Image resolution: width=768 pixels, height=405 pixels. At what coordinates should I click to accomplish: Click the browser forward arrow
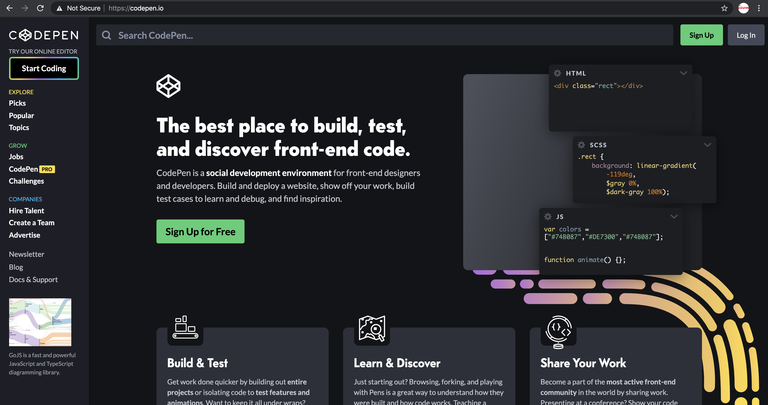(24, 8)
